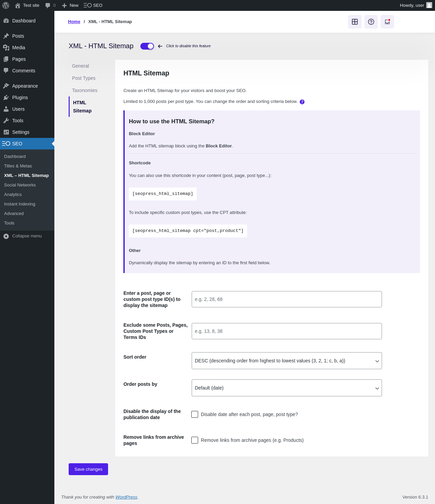Image resolution: width=435 pixels, height=504 pixels.
Task: Focus the Exclude IDs input field
Action: [x=287, y=331]
